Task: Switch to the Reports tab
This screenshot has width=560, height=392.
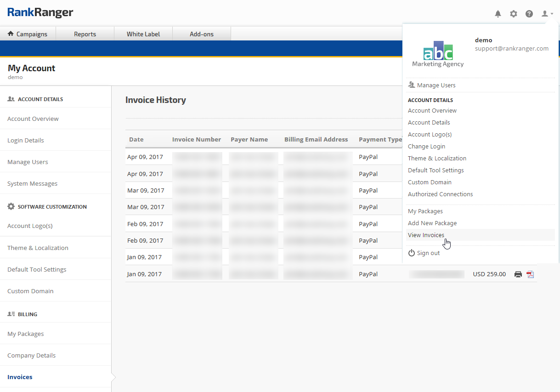Action: [x=85, y=34]
